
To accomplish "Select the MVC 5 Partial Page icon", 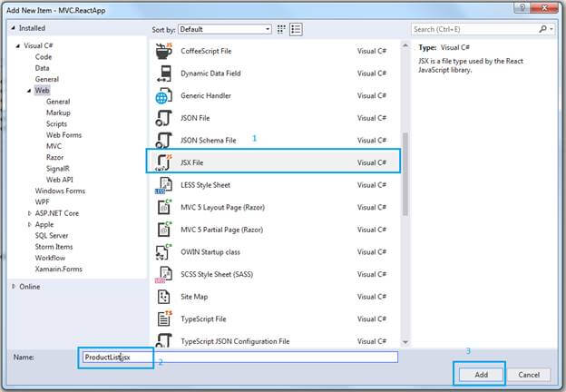I will pyautogui.click(x=164, y=230).
